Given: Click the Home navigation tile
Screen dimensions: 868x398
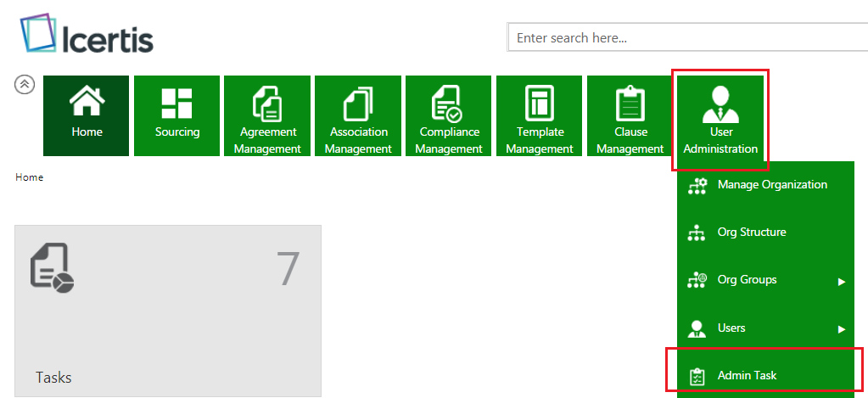Looking at the screenshot, I should pos(87,115).
